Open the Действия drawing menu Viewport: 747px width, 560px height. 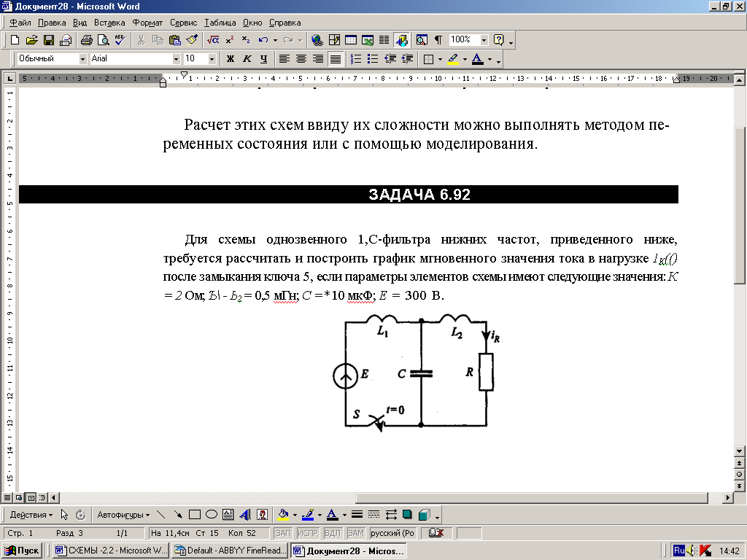[x=31, y=515]
